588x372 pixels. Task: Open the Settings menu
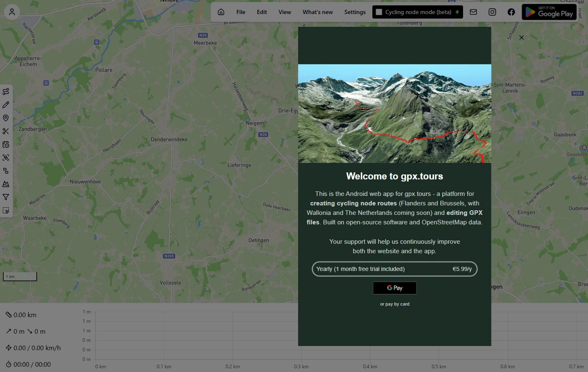pyautogui.click(x=355, y=12)
